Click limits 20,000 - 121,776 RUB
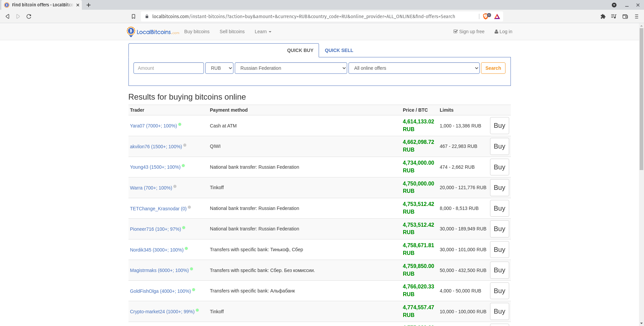This screenshot has width=644, height=326. [463, 187]
